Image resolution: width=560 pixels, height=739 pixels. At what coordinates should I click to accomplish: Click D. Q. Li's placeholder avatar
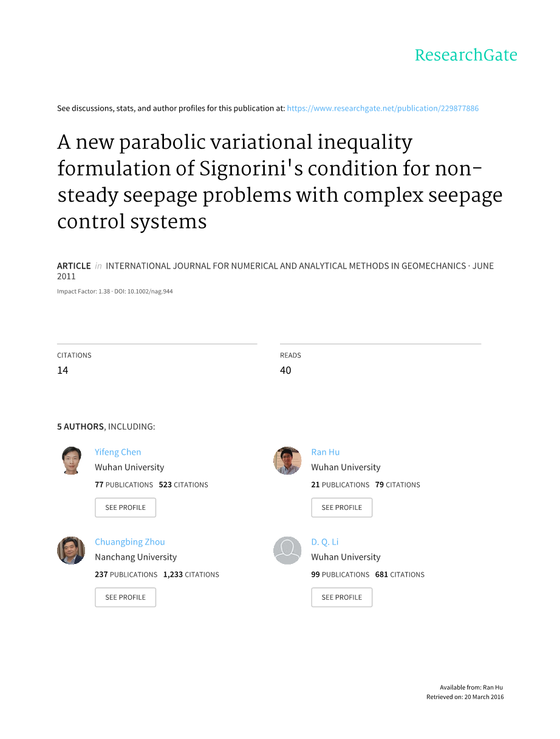[287, 551]
